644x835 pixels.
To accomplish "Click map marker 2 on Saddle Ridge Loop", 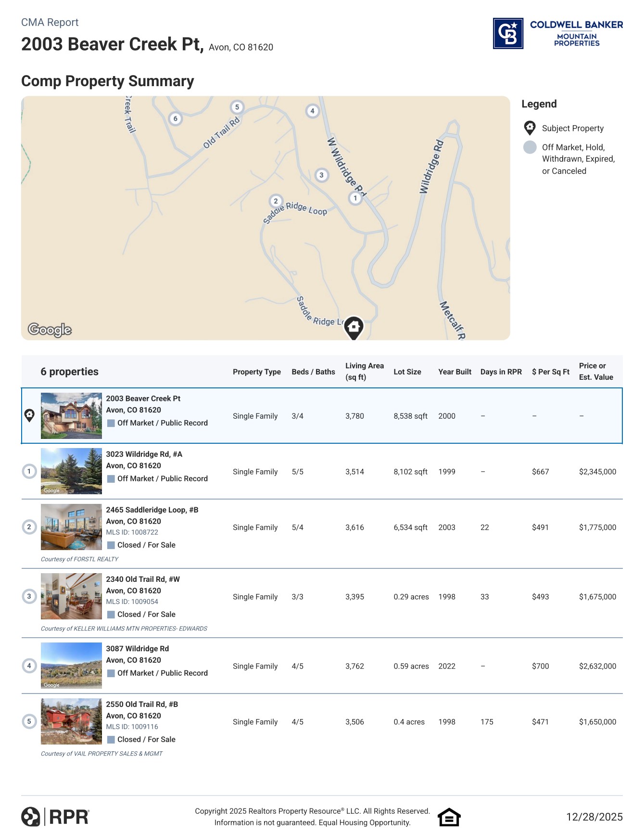I will pos(276,201).
